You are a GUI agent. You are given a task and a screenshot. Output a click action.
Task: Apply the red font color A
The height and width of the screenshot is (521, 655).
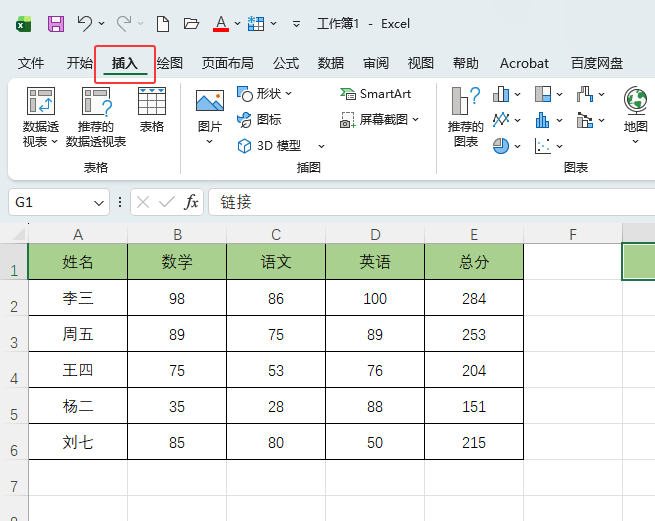[x=221, y=24]
